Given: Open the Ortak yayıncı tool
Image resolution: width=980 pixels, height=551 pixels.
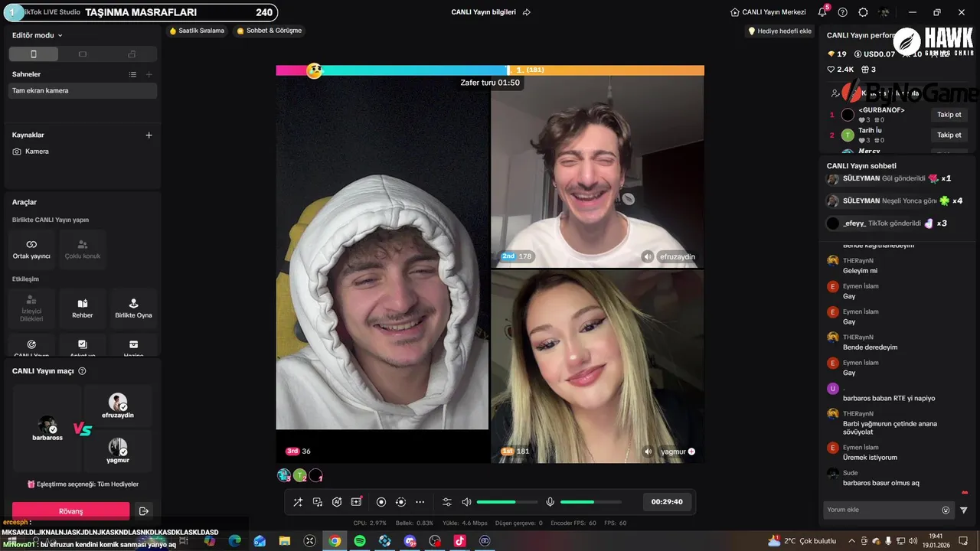Looking at the screenshot, I should (x=31, y=249).
